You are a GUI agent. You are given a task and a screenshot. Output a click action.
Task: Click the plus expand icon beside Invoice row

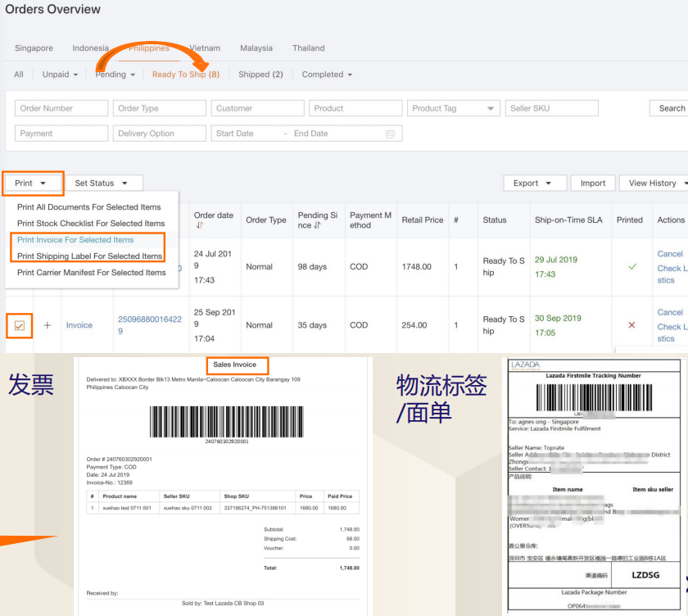pyautogui.click(x=47, y=325)
